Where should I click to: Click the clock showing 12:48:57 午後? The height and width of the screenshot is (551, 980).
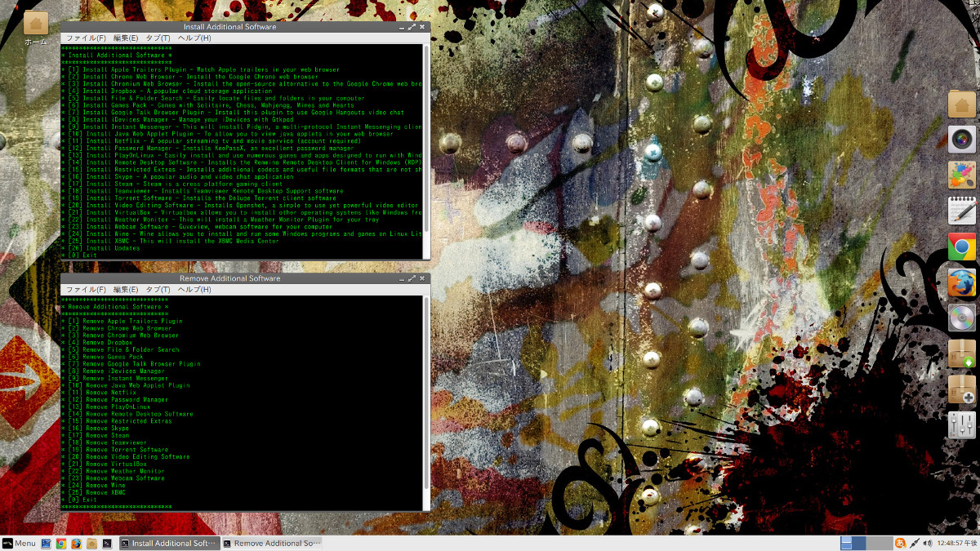coord(957,543)
